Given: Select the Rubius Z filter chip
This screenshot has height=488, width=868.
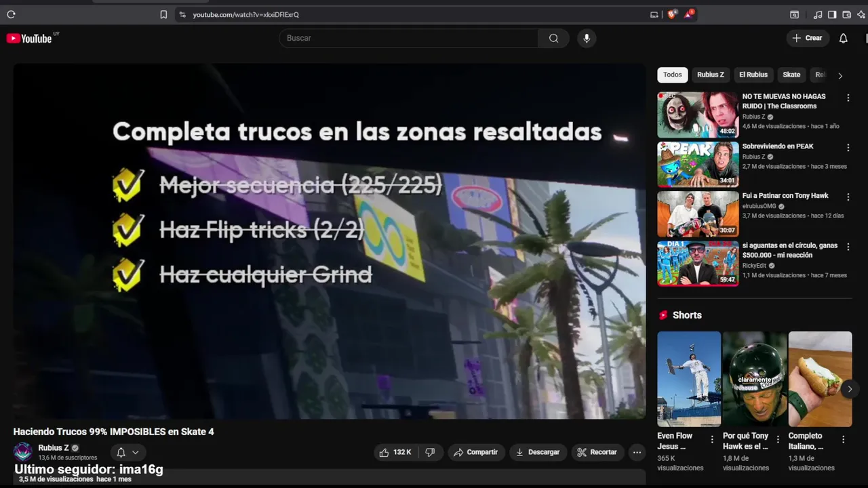Looking at the screenshot, I should tap(711, 75).
